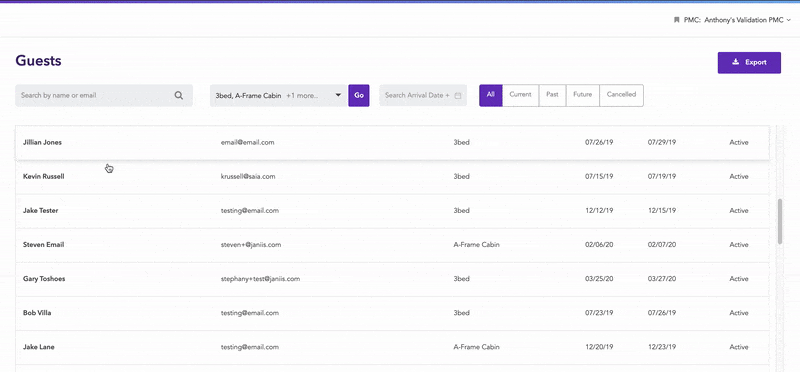Screen dimensions: 800x372
Task: Switch to the Current filter tab
Action: [x=520, y=95]
